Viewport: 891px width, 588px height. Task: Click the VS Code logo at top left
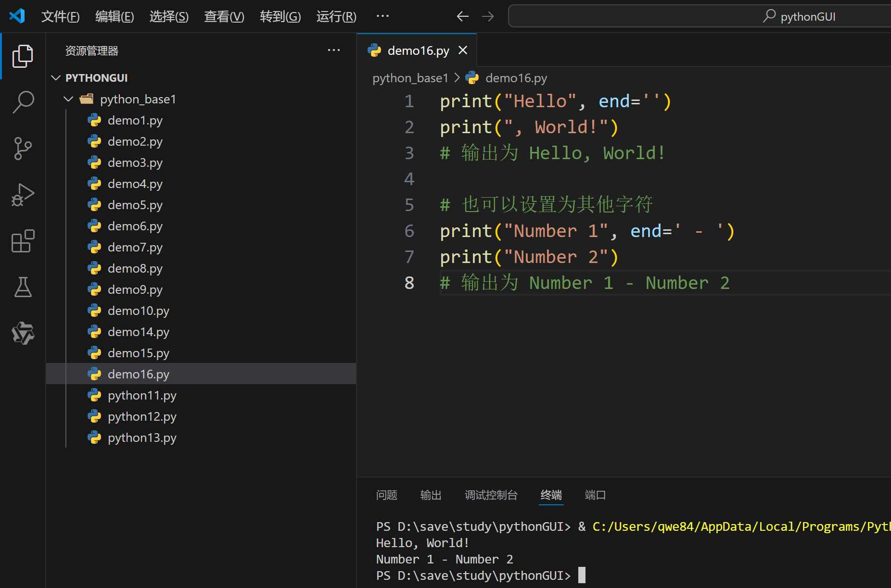click(17, 15)
